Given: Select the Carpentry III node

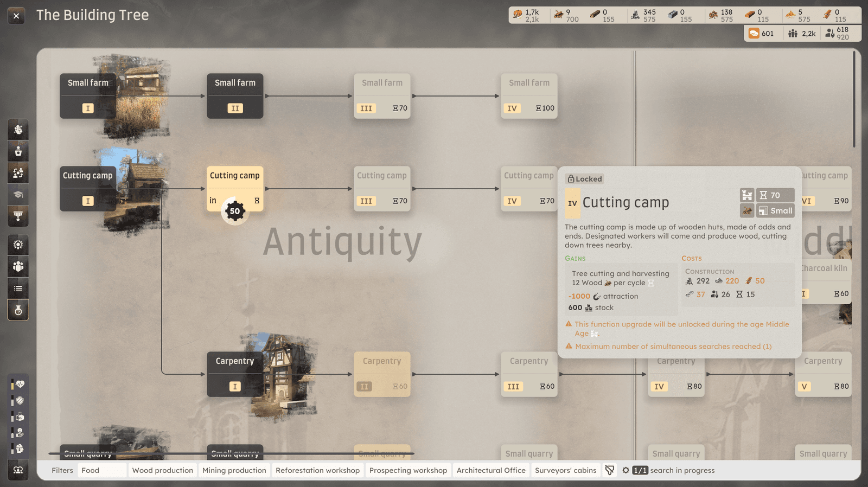Looking at the screenshot, I should point(529,374).
